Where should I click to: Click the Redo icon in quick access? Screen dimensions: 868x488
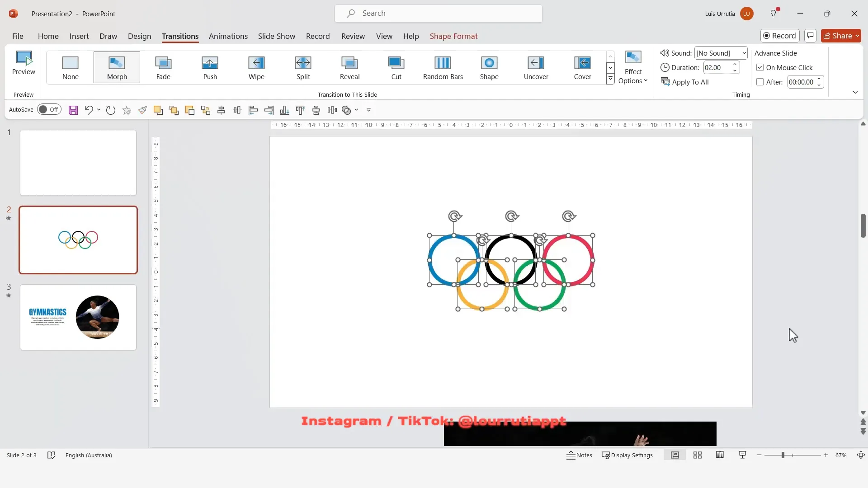pyautogui.click(x=110, y=110)
